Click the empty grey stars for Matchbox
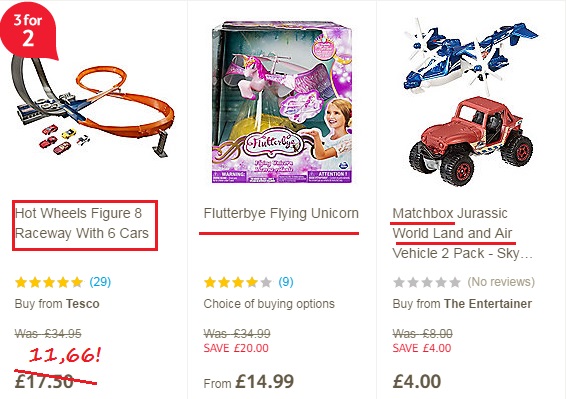 [x=427, y=282]
